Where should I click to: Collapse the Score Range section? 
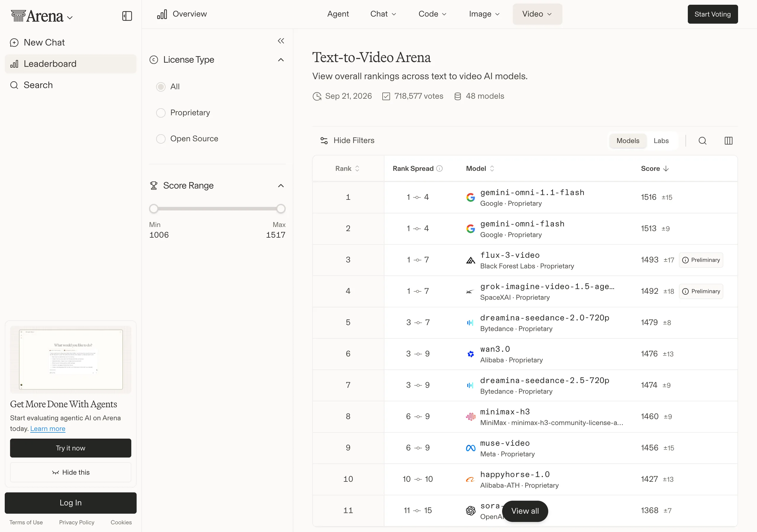tap(281, 186)
